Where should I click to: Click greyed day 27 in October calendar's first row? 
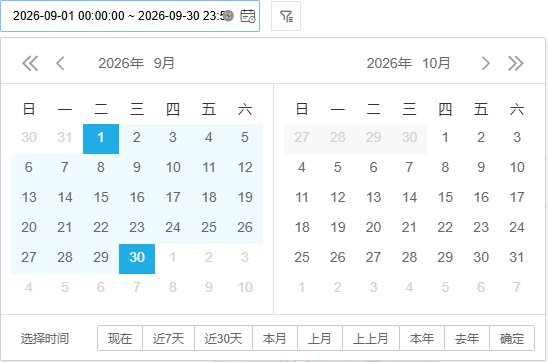(x=302, y=137)
